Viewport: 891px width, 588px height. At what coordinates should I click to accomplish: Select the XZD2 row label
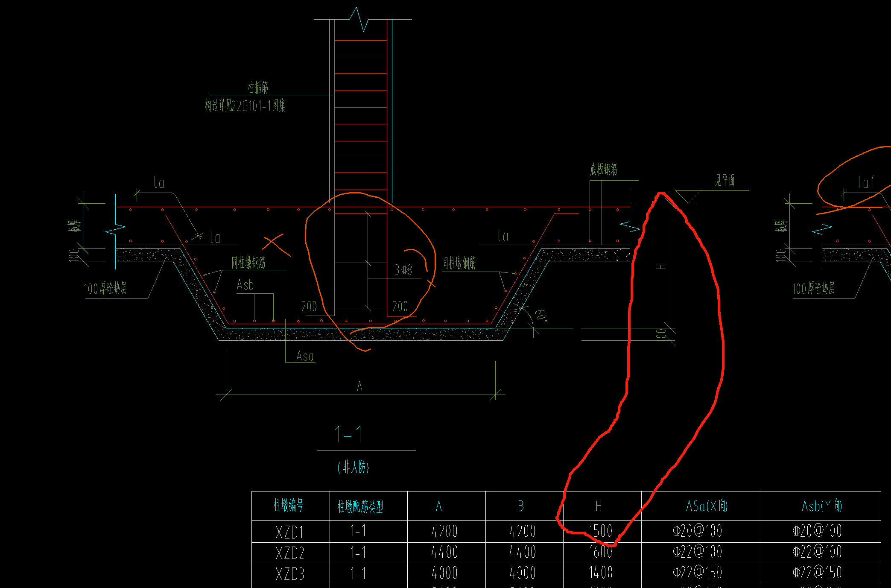(290, 553)
